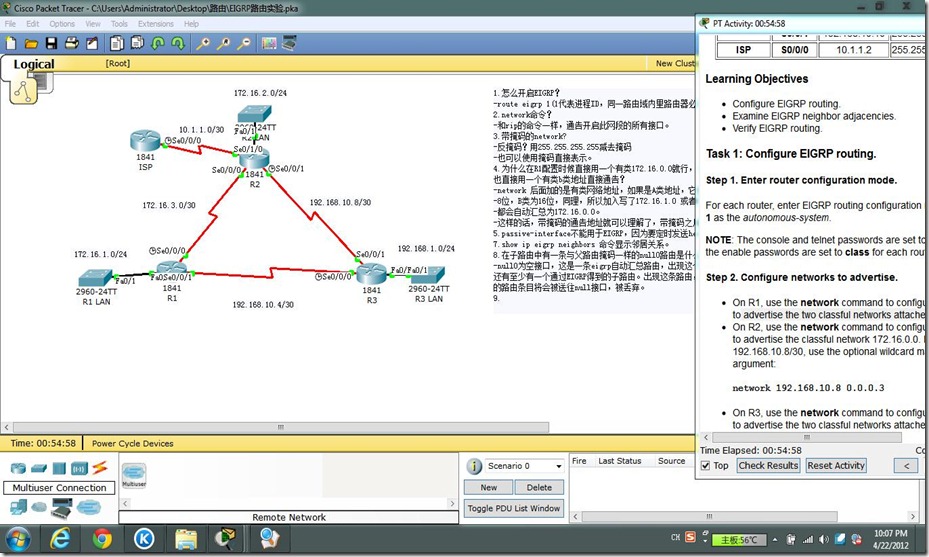The height and width of the screenshot is (557, 929).
Task: Pick the Multiuser remote network device
Action: click(134, 475)
